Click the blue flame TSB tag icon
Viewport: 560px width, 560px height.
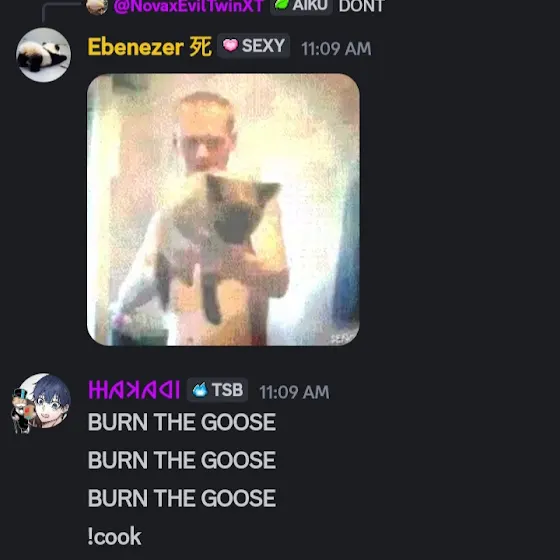(200, 390)
